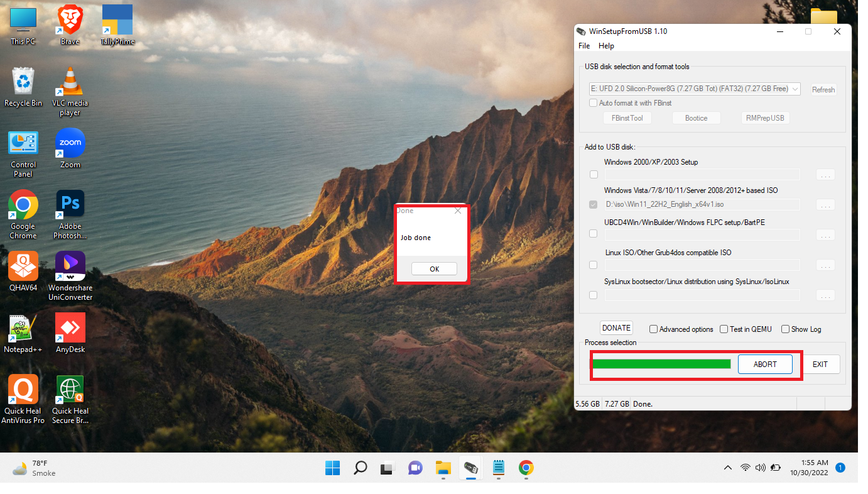Open the volume tray icon

[x=761, y=468]
